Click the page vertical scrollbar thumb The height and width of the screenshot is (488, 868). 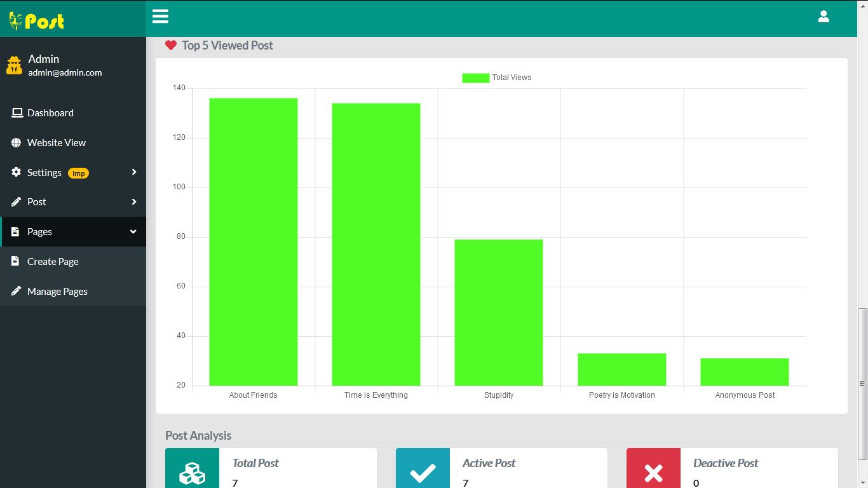tap(862, 383)
